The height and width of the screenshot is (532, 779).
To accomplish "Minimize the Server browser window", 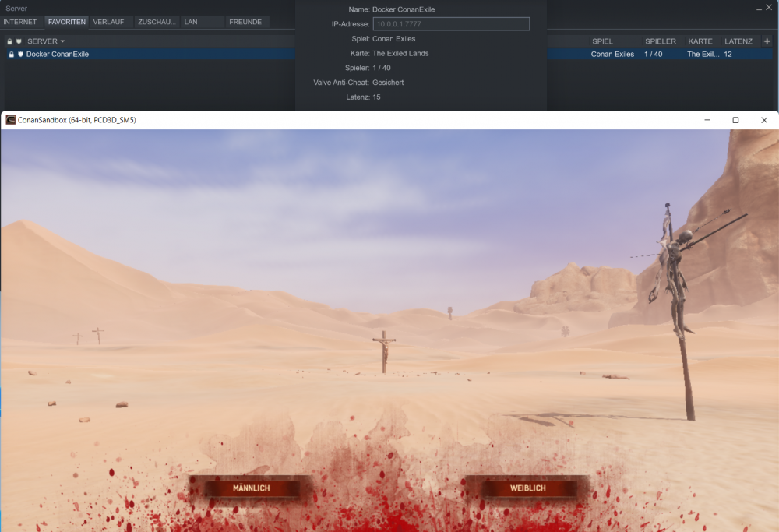I will click(759, 9).
